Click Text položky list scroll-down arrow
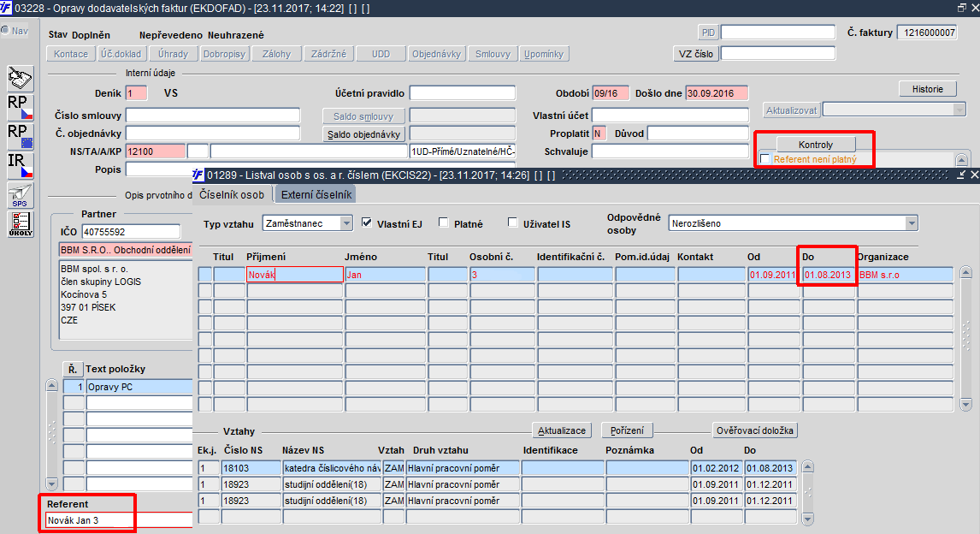 pyautogui.click(x=52, y=484)
